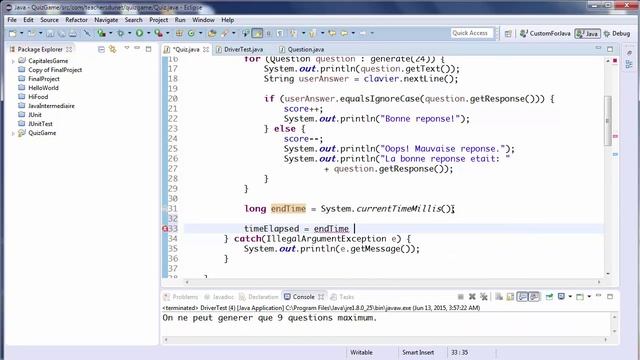The width and height of the screenshot is (640, 360).
Task: Toggle Link with Editor in Package Explorer
Action: (113, 49)
